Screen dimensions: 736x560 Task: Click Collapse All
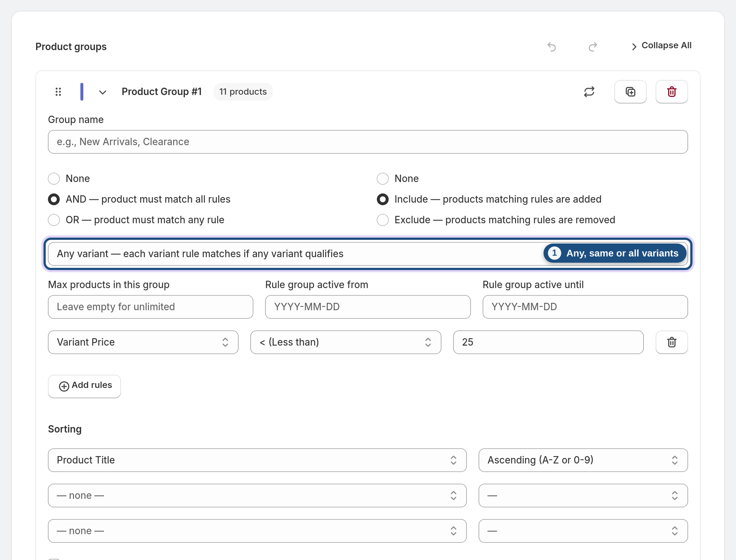(662, 46)
